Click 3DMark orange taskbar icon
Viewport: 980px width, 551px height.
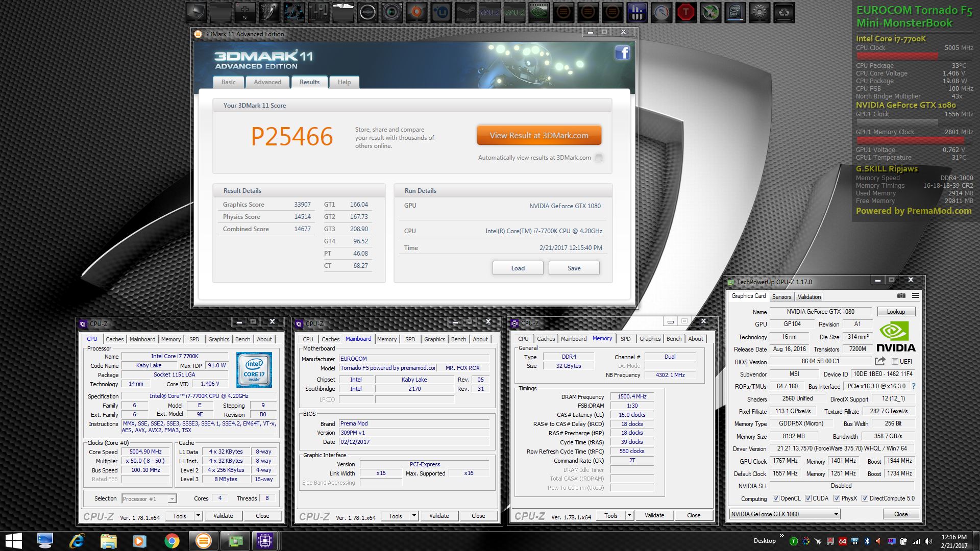[203, 541]
